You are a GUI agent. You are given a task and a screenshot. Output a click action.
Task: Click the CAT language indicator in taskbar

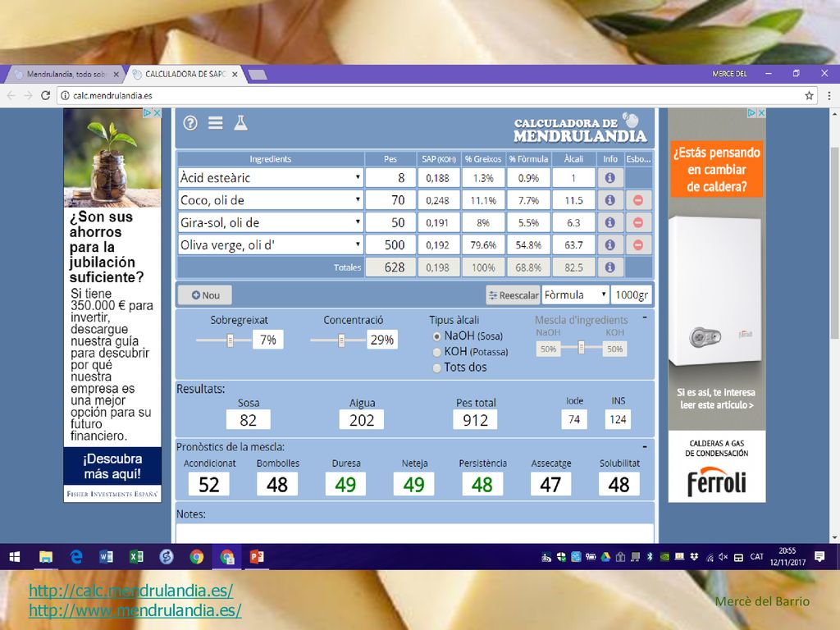(756, 557)
